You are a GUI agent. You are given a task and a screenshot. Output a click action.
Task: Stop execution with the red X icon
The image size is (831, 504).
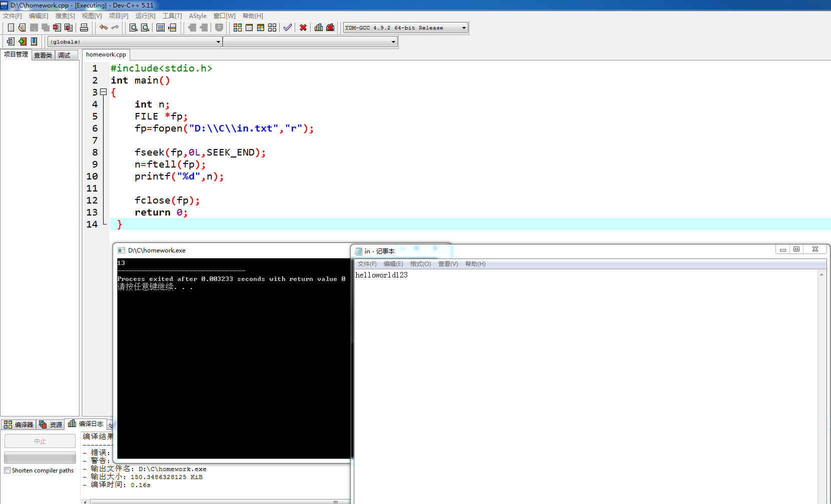click(x=303, y=27)
